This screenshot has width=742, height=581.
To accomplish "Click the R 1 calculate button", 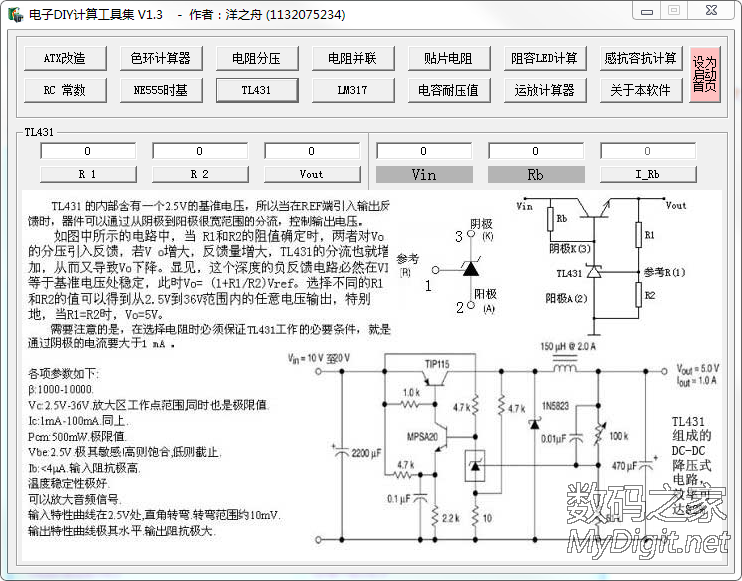I will tap(88, 174).
